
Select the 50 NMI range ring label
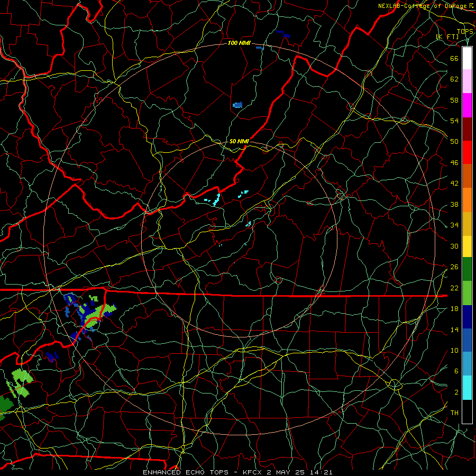pyautogui.click(x=239, y=141)
